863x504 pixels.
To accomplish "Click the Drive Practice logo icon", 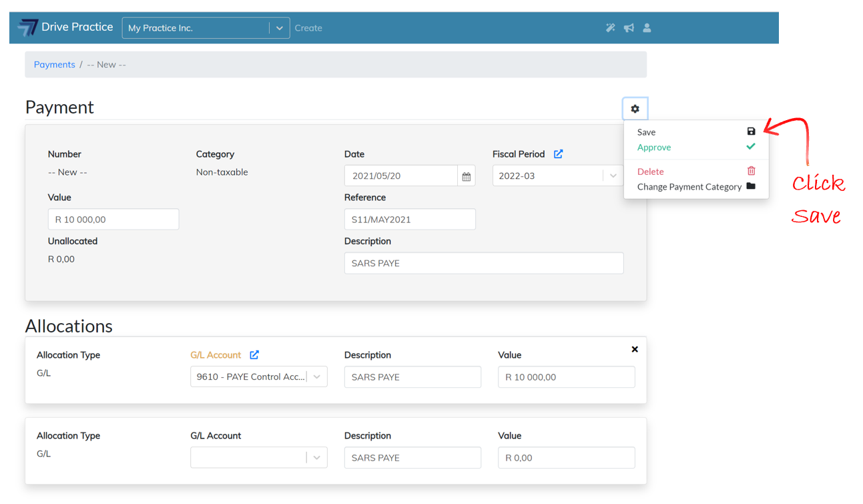I will tap(27, 27).
